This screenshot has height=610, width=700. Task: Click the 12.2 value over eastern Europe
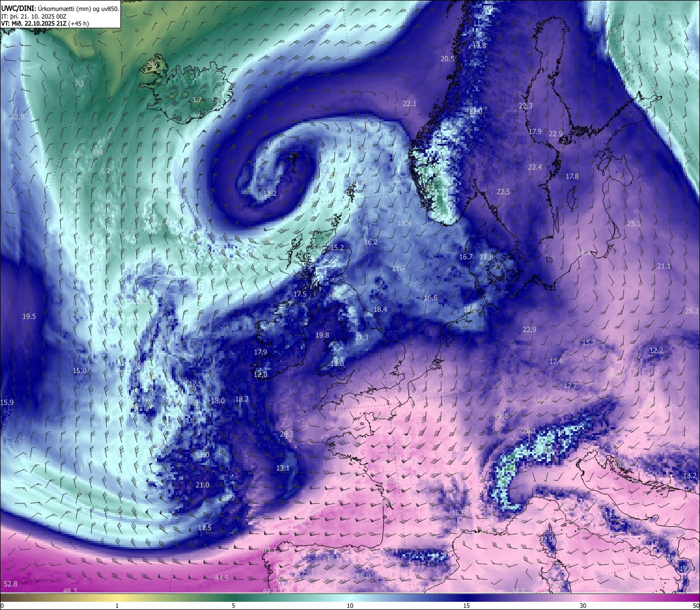656,351
